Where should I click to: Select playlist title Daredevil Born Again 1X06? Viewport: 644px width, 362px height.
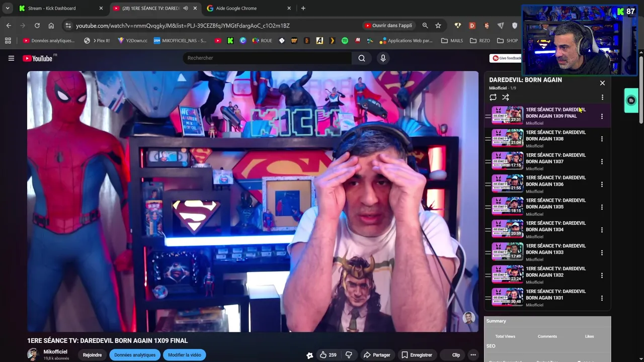tap(555, 181)
